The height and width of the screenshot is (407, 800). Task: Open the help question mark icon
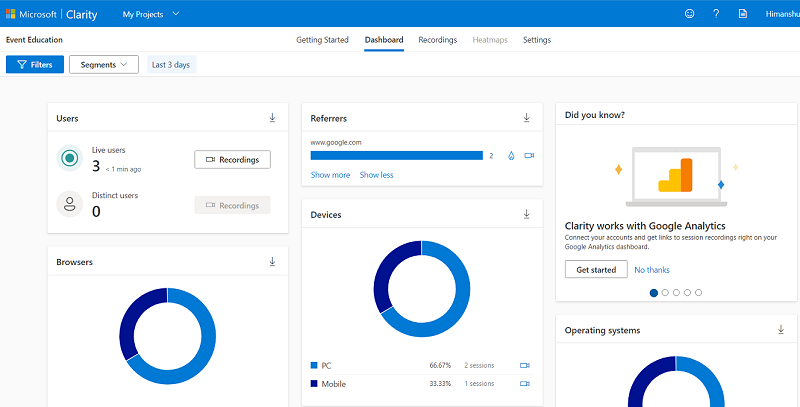click(x=716, y=14)
